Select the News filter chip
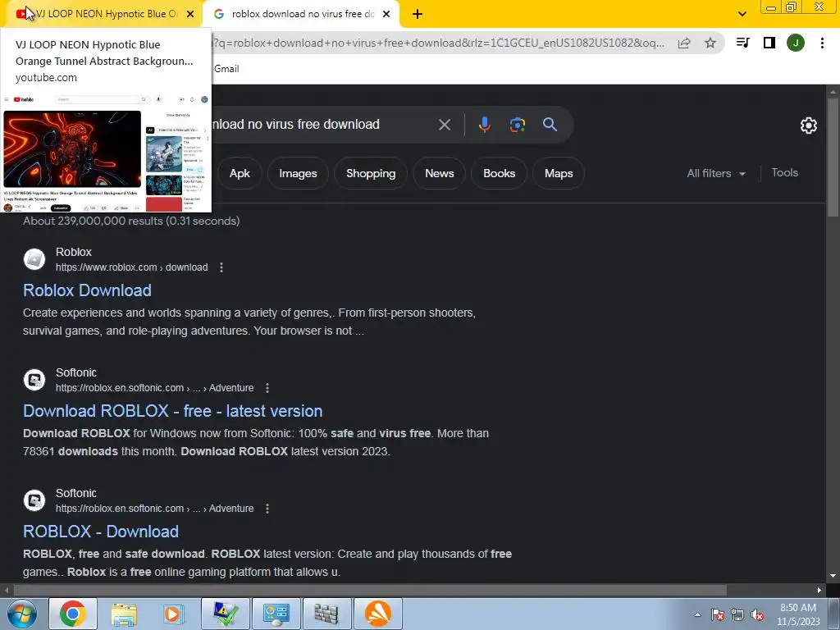 coord(440,174)
